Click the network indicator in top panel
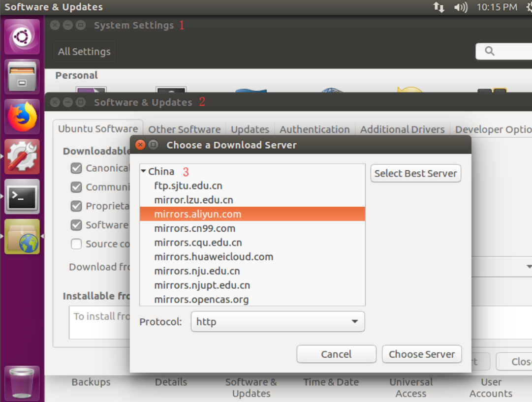Image resolution: width=532 pixels, height=402 pixels. (438, 7)
